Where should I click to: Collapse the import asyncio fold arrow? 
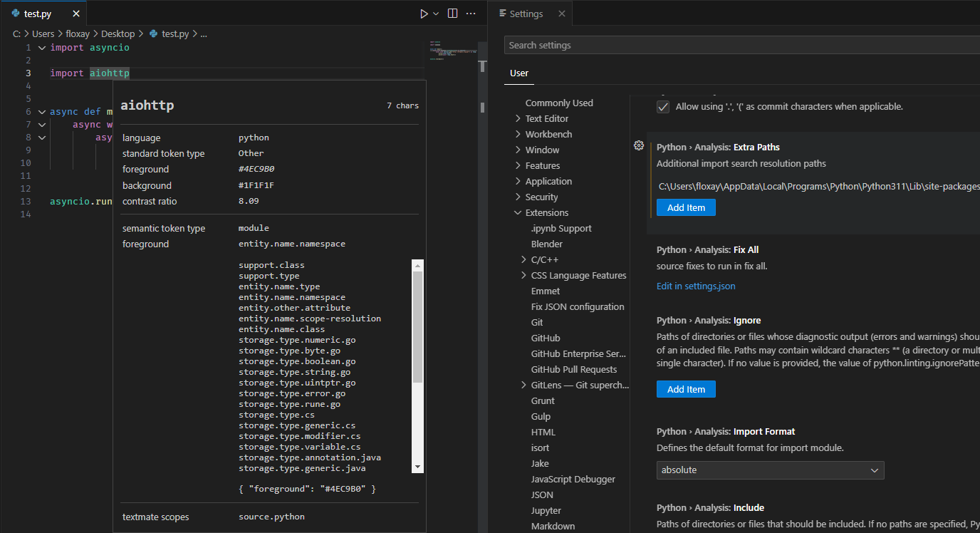41,47
